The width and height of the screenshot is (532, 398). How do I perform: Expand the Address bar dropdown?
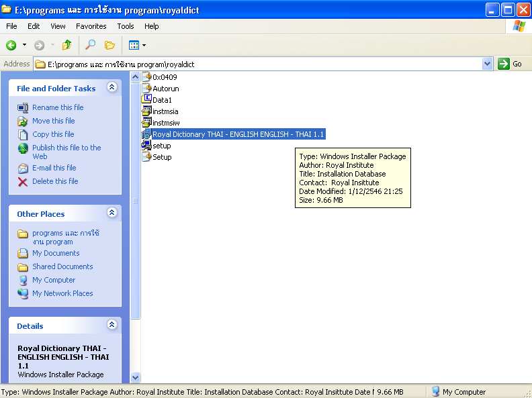click(488, 64)
